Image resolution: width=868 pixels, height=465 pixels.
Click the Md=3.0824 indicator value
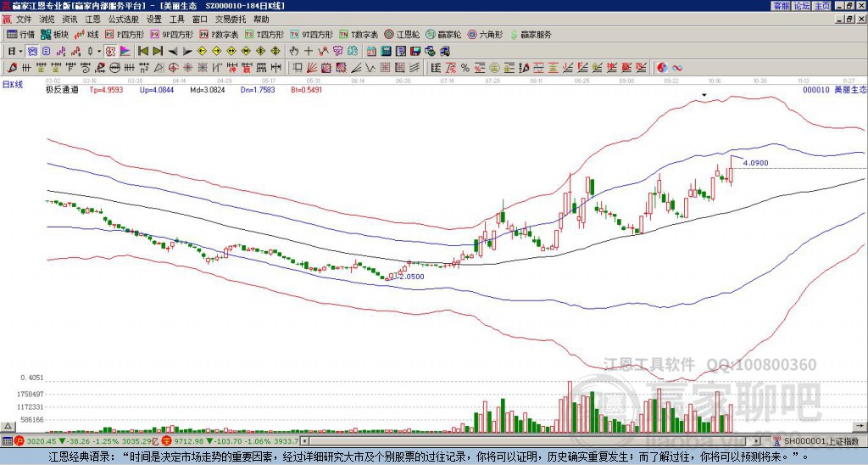[208, 89]
